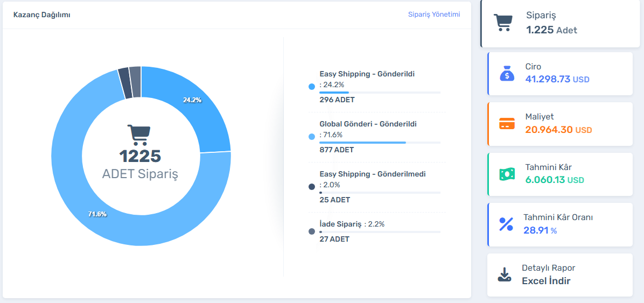
Task: Click the green banknote Tahmini Kâr icon
Action: 507,174
